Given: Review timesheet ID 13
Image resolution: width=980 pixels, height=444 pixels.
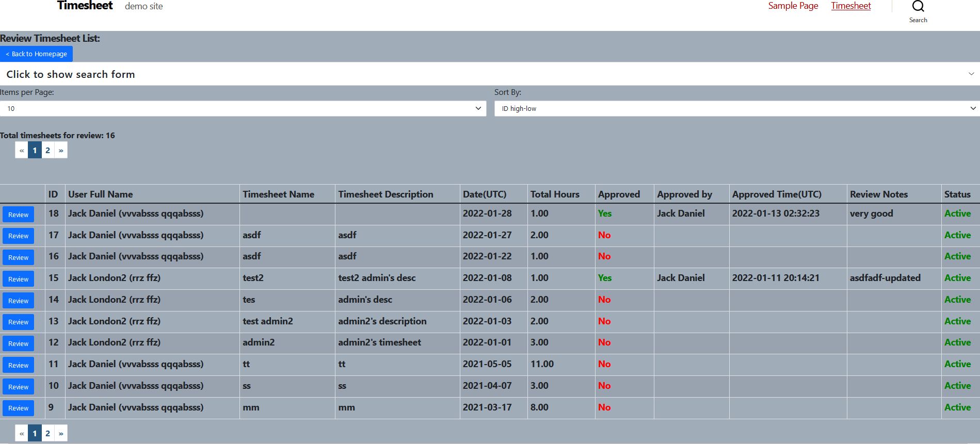Looking at the screenshot, I should (19, 322).
